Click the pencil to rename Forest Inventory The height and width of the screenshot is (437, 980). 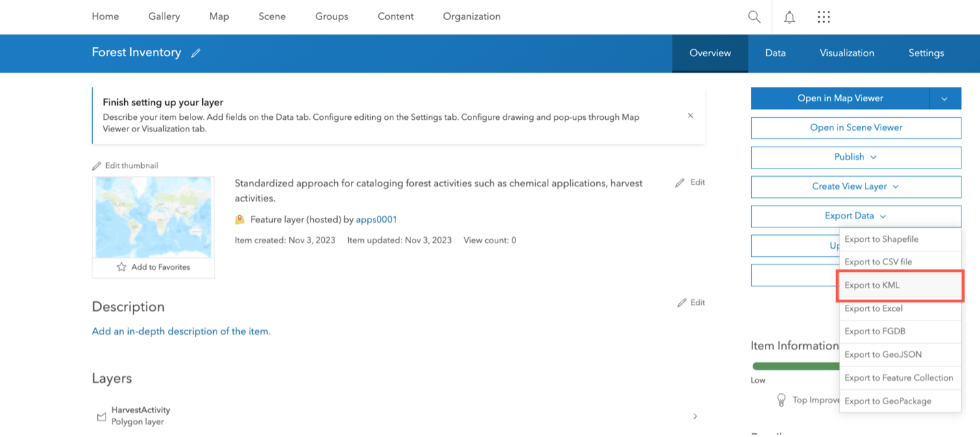(196, 52)
